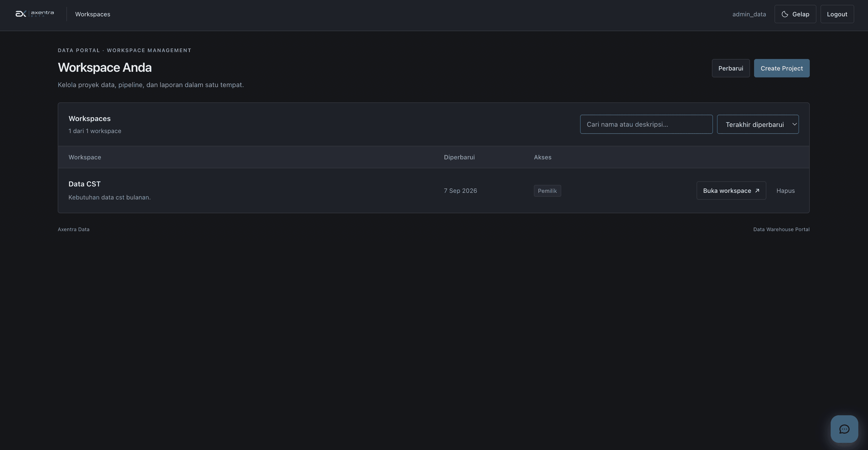Click the Perbarui refresh button
This screenshot has width=868, height=450.
pyautogui.click(x=731, y=68)
